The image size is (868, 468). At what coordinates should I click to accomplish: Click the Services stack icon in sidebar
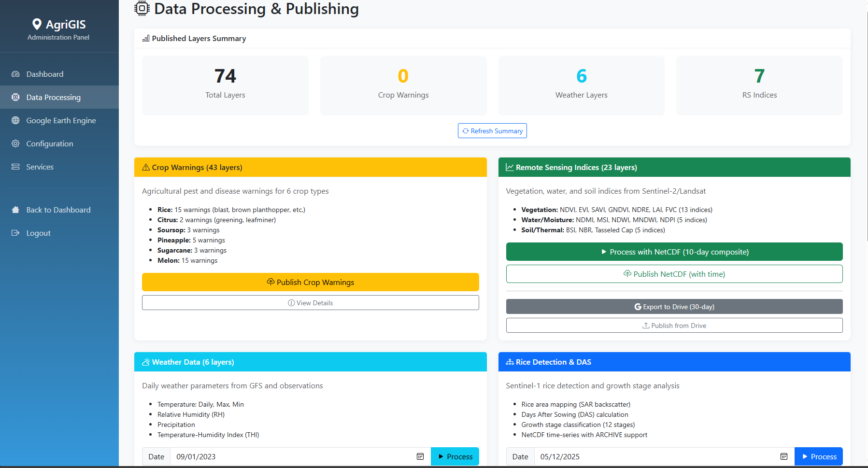[15, 167]
